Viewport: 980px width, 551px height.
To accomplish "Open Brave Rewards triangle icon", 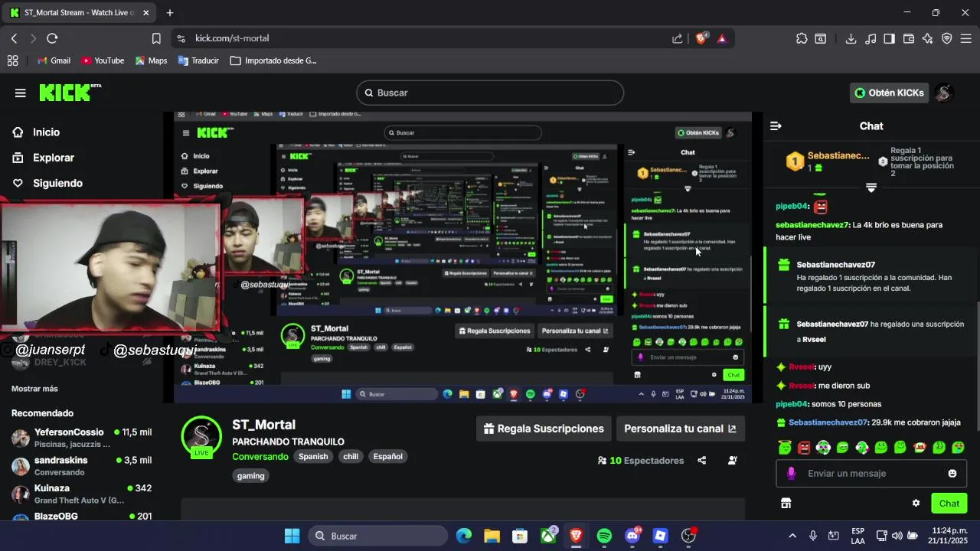I will pos(722,38).
